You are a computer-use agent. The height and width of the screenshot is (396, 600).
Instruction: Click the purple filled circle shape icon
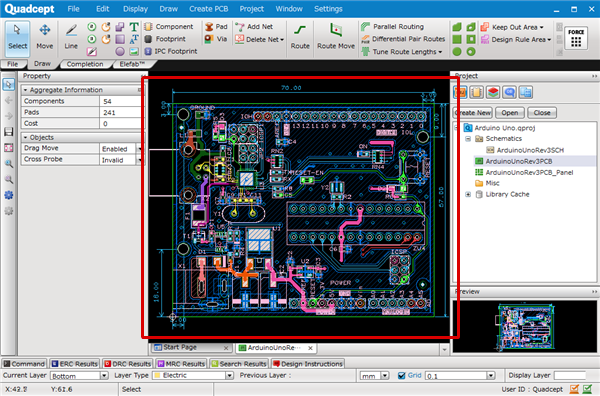click(x=120, y=51)
